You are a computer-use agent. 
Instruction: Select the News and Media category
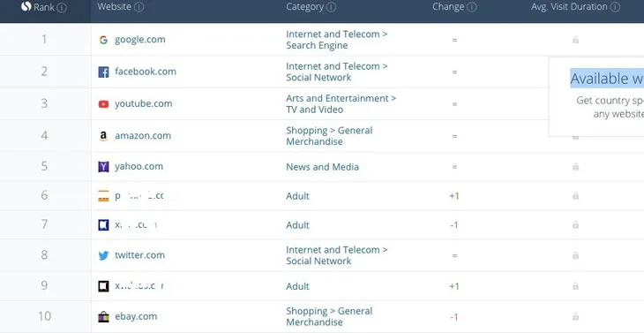coord(322,167)
